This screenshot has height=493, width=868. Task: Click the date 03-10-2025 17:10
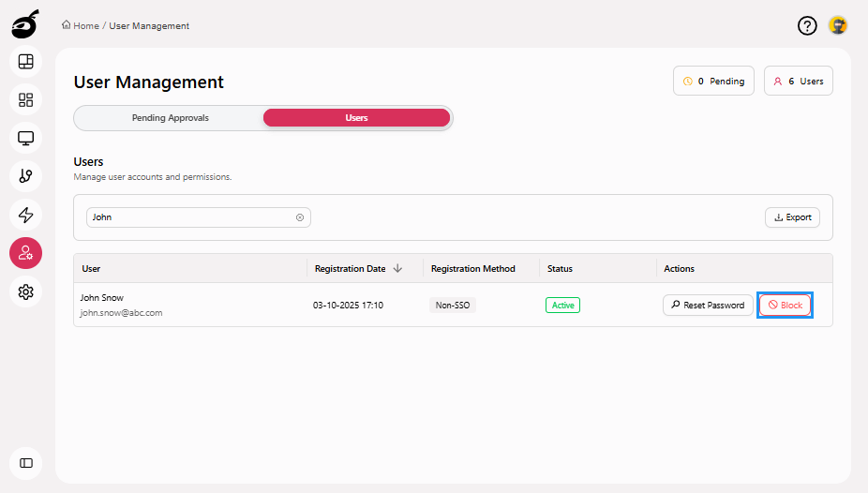[348, 305]
